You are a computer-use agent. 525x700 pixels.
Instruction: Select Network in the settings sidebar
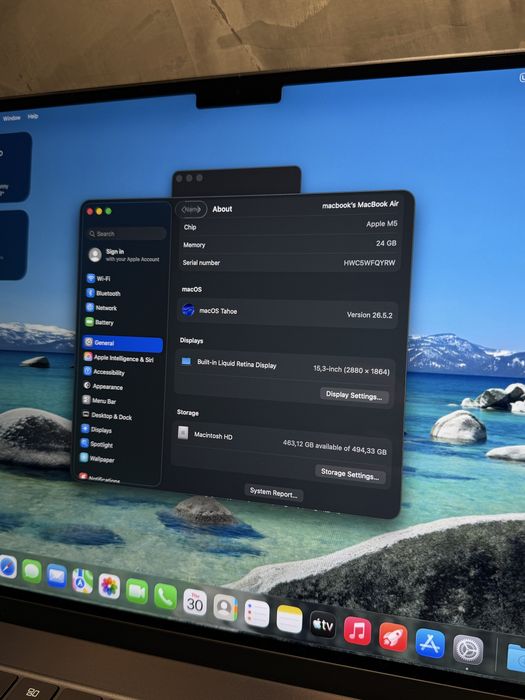click(101, 308)
